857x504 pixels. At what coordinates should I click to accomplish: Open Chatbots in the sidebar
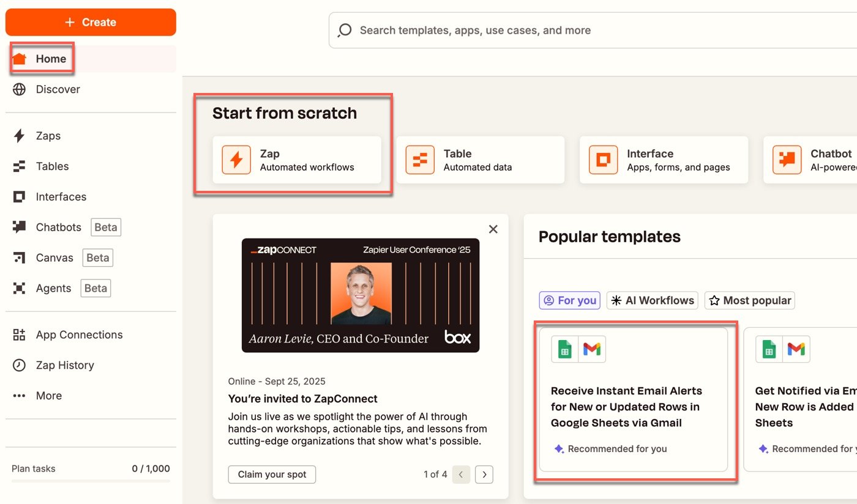point(91,228)
